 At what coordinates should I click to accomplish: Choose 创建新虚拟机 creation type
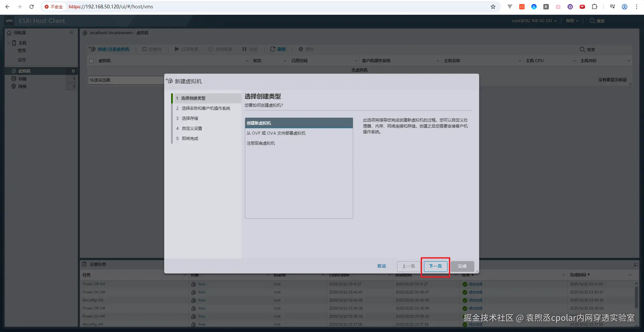299,123
